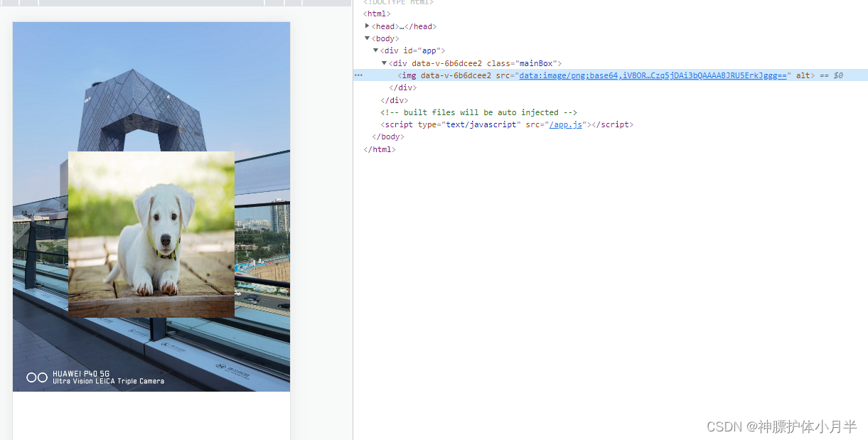Collapse the mainBox div node
This screenshot has width=868, height=440.
385,63
